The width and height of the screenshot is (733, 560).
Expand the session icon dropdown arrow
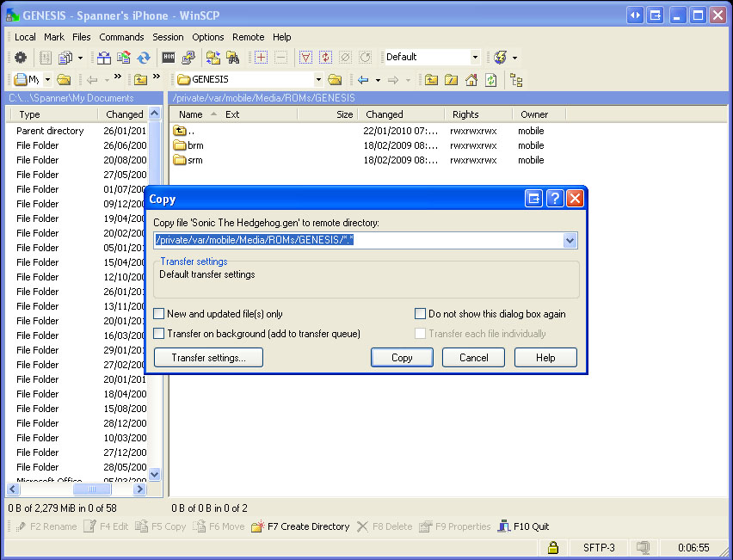pyautogui.click(x=514, y=58)
